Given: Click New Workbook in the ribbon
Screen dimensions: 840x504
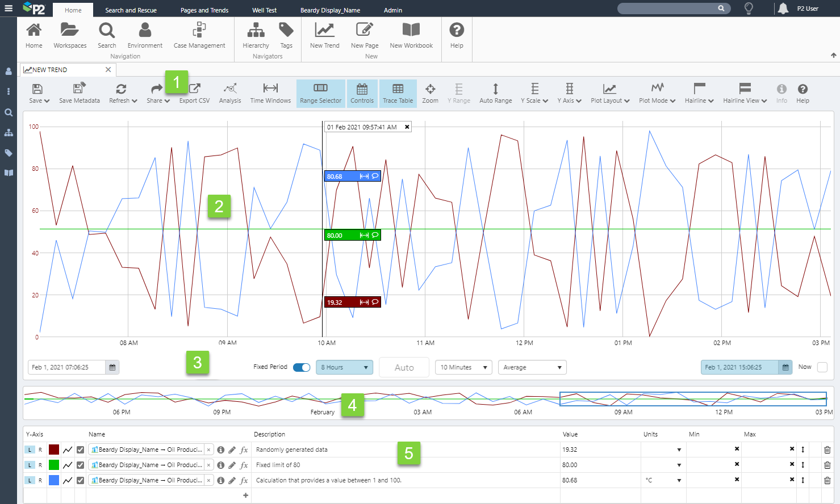Looking at the screenshot, I should pyautogui.click(x=411, y=35).
